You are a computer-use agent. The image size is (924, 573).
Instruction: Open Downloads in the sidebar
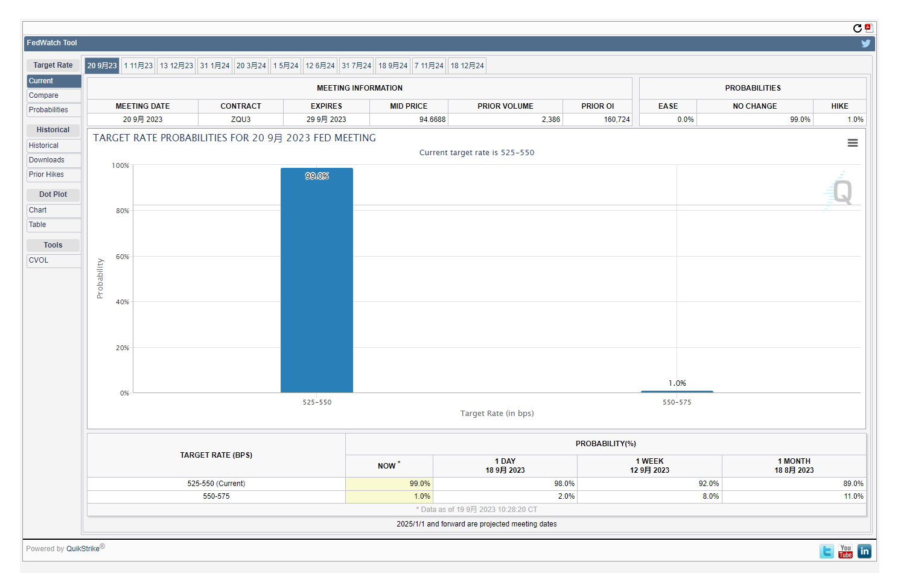point(54,160)
